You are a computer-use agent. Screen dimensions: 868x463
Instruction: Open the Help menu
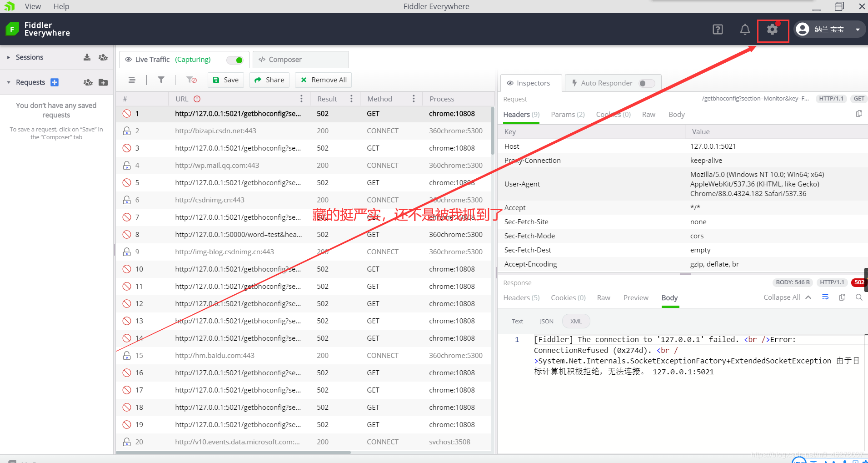coord(61,6)
